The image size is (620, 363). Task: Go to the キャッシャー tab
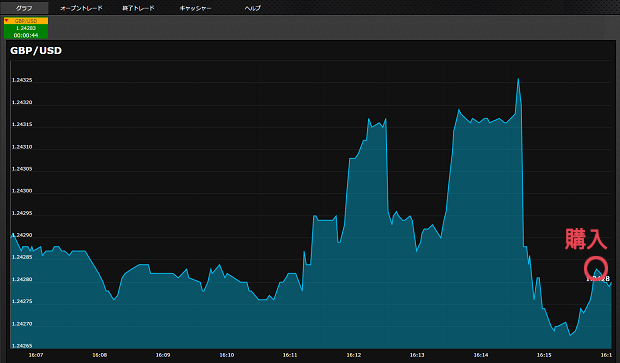tap(195, 8)
